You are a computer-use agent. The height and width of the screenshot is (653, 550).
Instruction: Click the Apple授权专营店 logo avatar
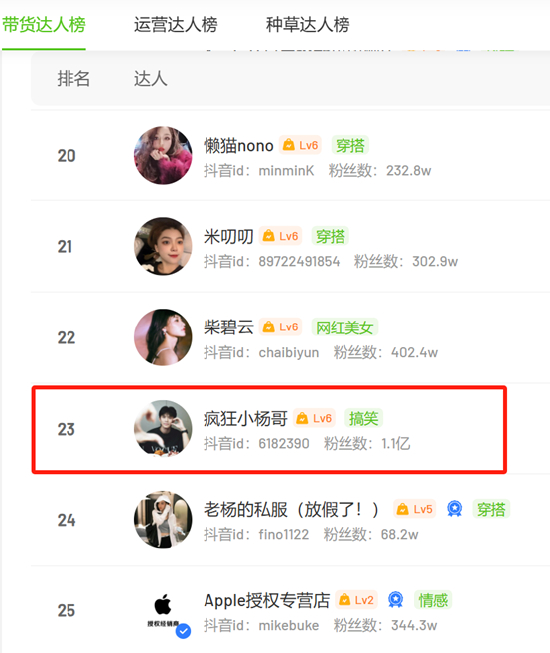coord(163,610)
